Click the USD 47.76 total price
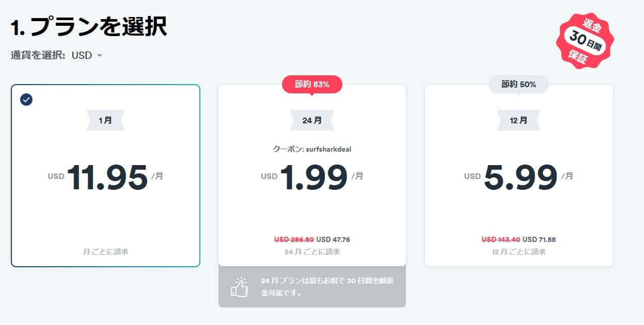 [333, 239]
